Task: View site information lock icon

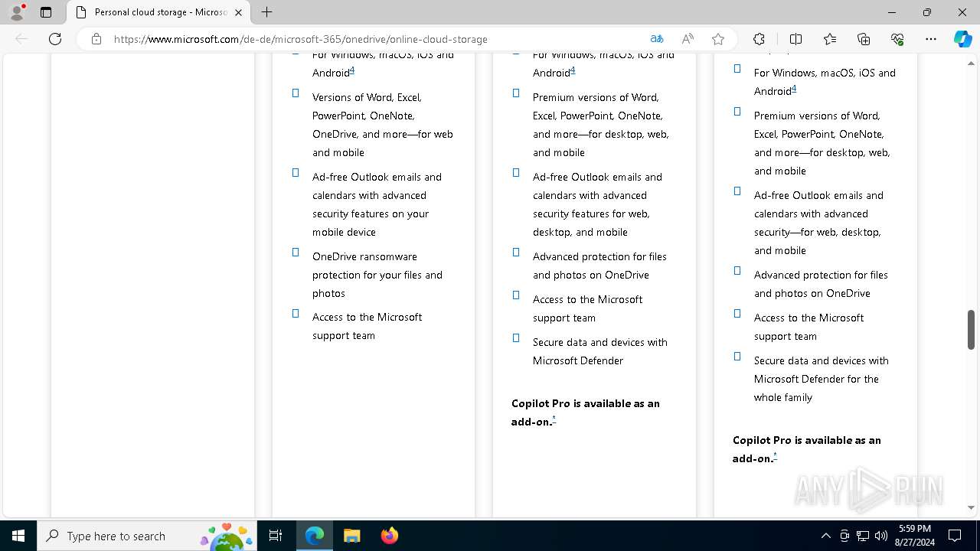Action: (96, 39)
